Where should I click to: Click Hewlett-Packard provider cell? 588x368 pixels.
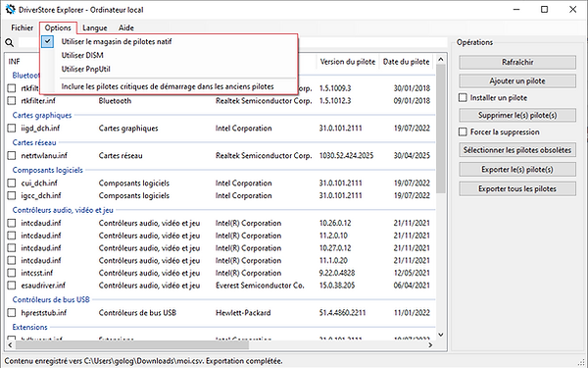(243, 313)
